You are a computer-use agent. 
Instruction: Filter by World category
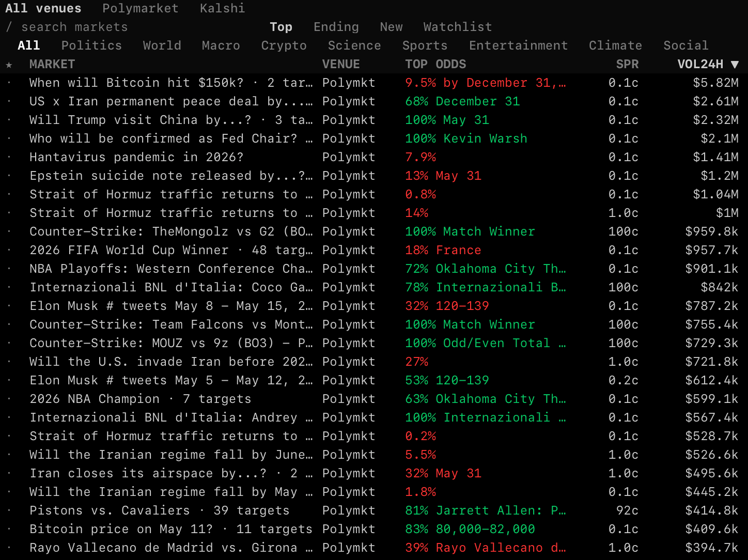click(162, 45)
